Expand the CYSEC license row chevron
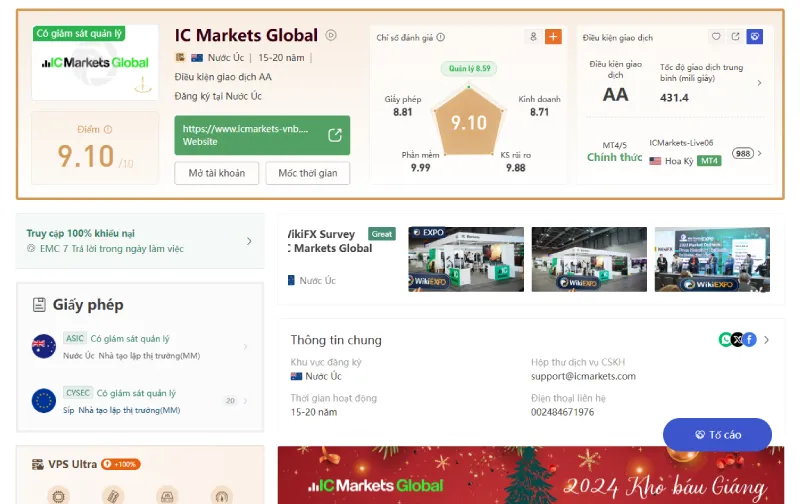The width and height of the screenshot is (800, 504). click(245, 401)
